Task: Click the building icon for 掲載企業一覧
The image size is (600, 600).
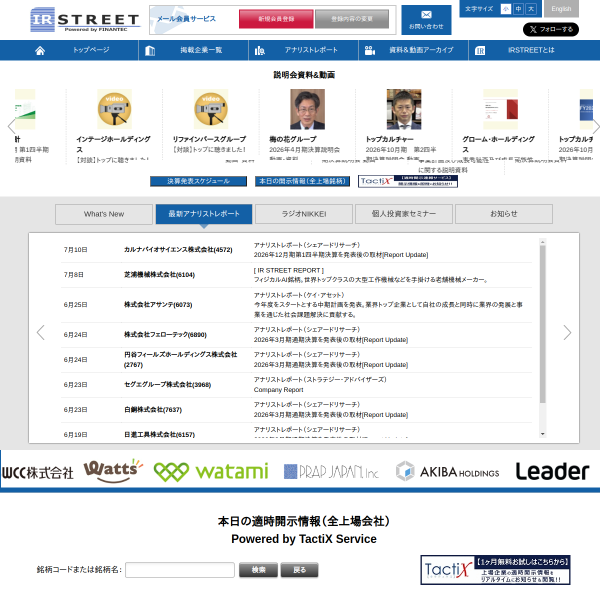Action: coord(150,51)
